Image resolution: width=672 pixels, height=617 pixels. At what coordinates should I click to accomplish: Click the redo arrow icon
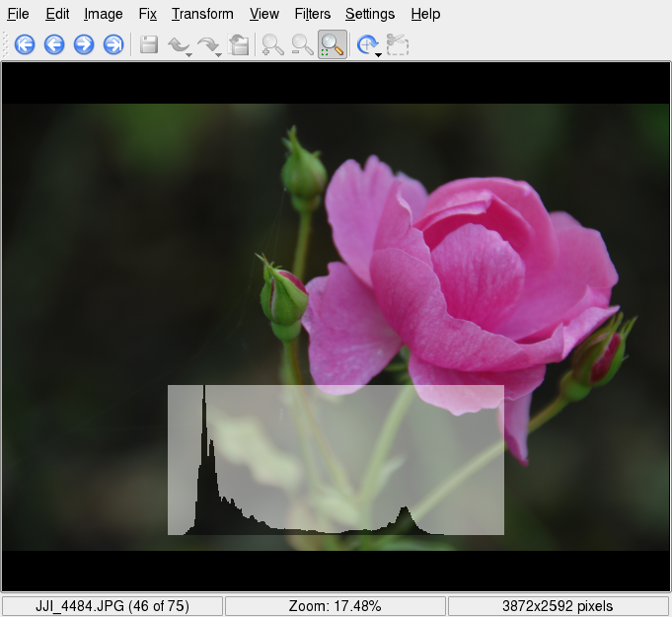click(x=207, y=44)
